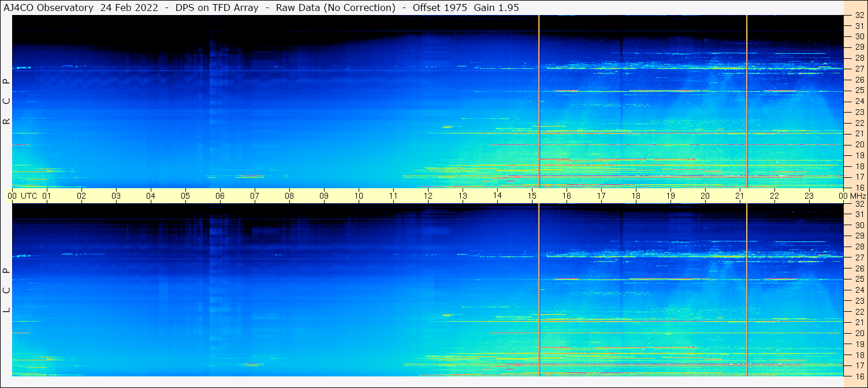This screenshot has width=868, height=388.
Task: Click the 18 hour label on time axis
Action: point(636,196)
